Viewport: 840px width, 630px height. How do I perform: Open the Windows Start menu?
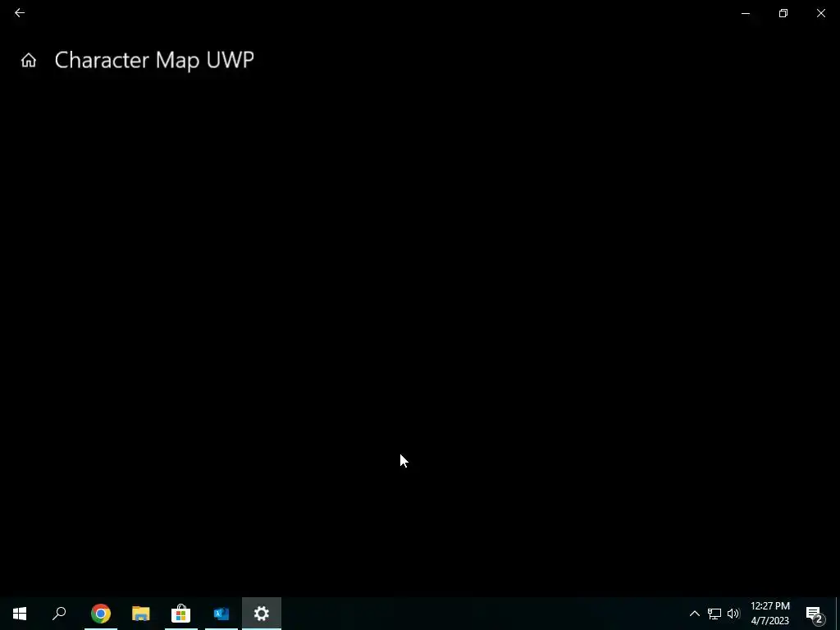tap(20, 614)
